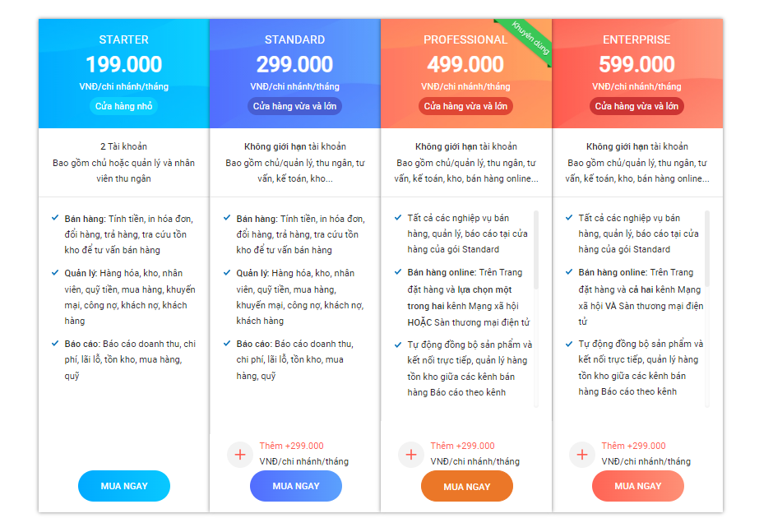Screen dimensions: 773x532
Task: Click the Professional feature list scrollbar
Action: [536, 250]
